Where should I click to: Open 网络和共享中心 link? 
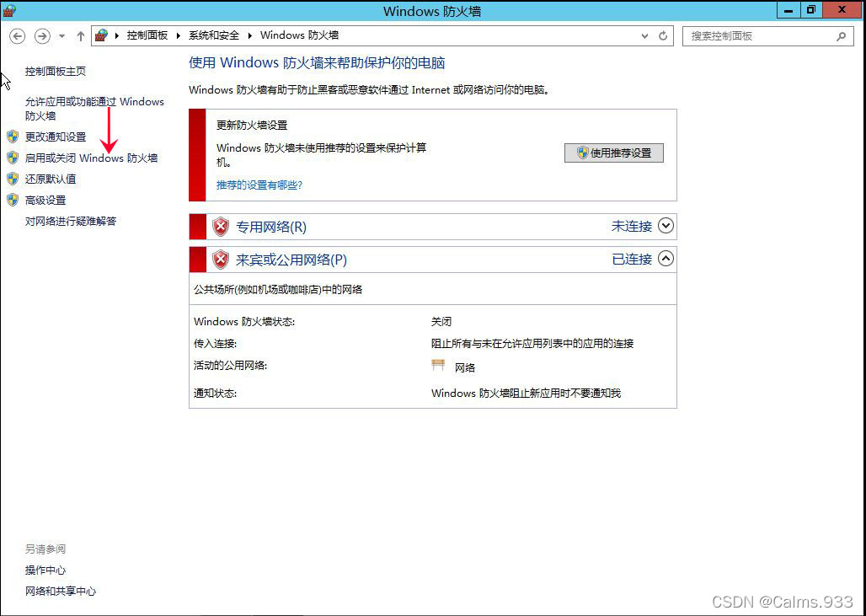click(60, 591)
